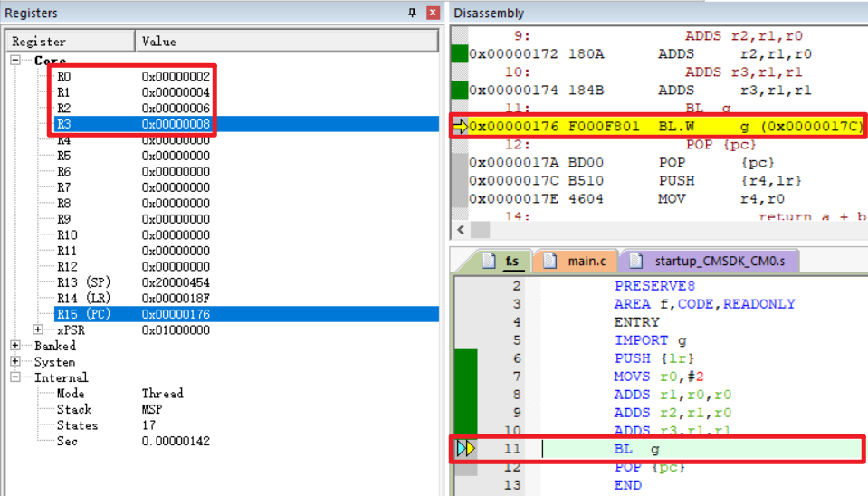This screenshot has width=868, height=496.
Task: Click the Register column header
Action: 39,42
